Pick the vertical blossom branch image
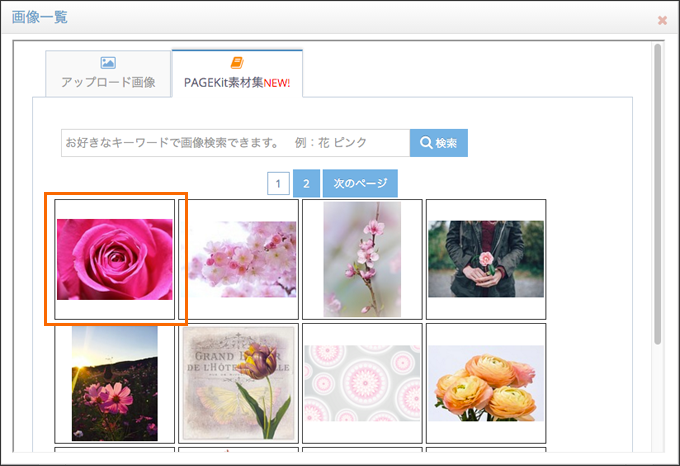Viewport: 680px width, 466px height. click(x=362, y=259)
